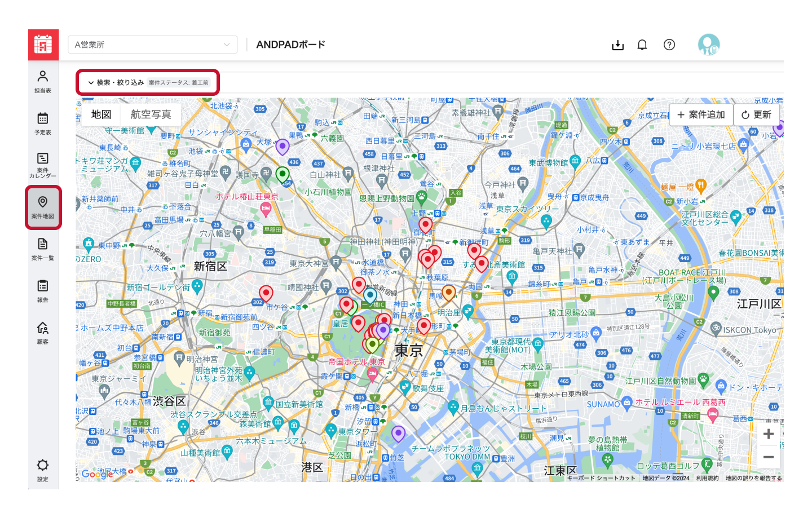Click the 利用規約 link on map
The width and height of the screenshot is (812, 513).
coord(707,478)
